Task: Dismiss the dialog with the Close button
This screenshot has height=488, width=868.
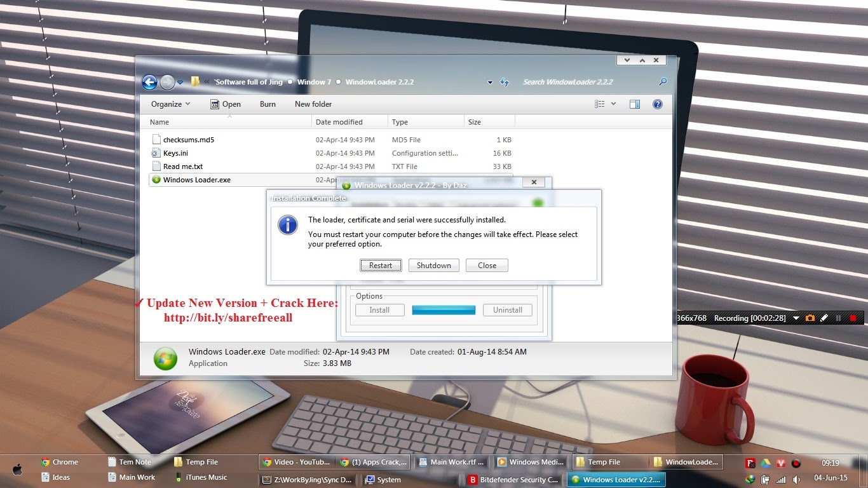Action: 487,266
